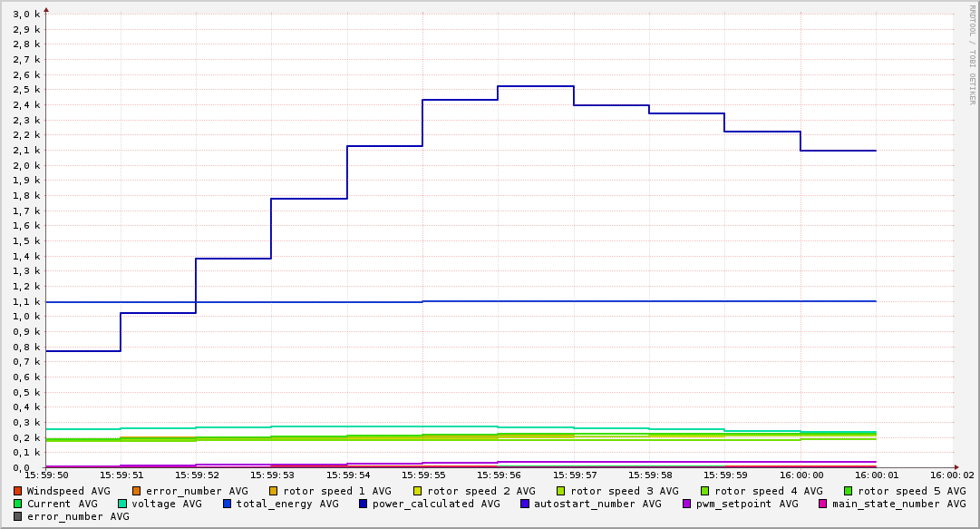The width and height of the screenshot is (980, 529).
Task: Select the dark blue power_calculated AVG swatch
Action: coord(364,504)
